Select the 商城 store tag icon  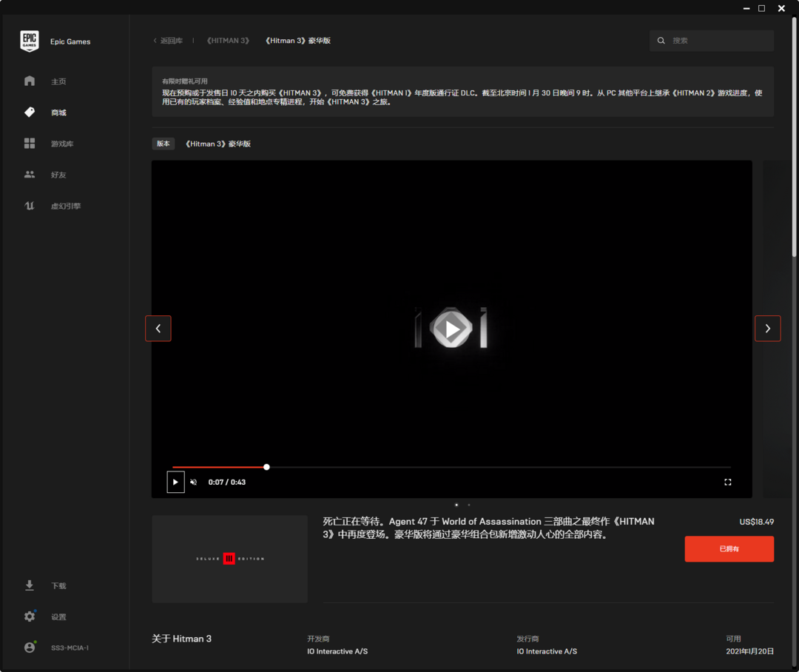[x=30, y=112]
